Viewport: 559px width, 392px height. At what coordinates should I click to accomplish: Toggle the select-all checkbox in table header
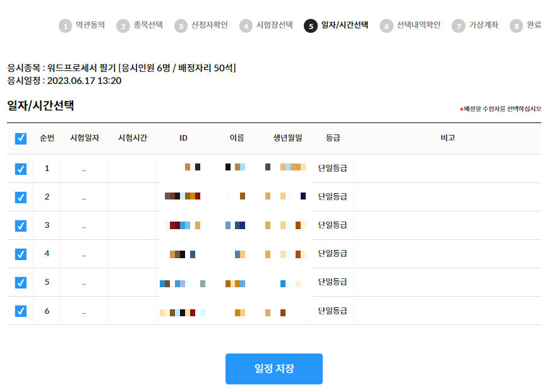point(20,138)
